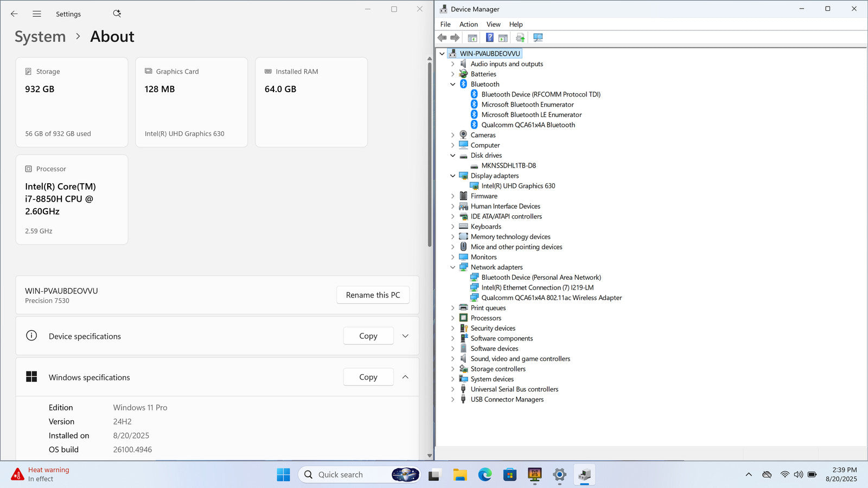
Task: Click the Windows Start button
Action: coord(283,475)
